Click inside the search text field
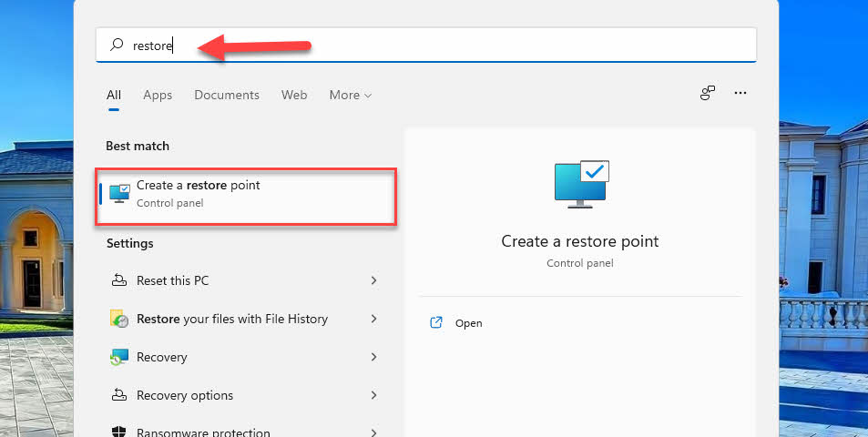The image size is (868, 437). pos(426,45)
